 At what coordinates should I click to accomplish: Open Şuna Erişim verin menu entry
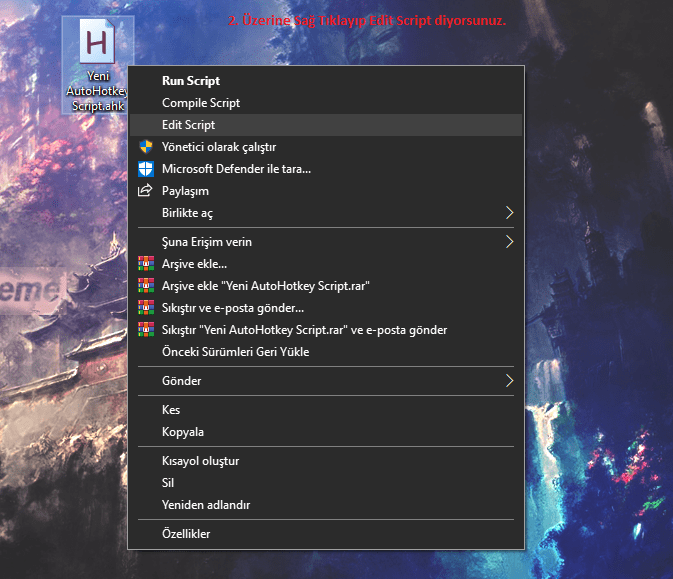[326, 242]
